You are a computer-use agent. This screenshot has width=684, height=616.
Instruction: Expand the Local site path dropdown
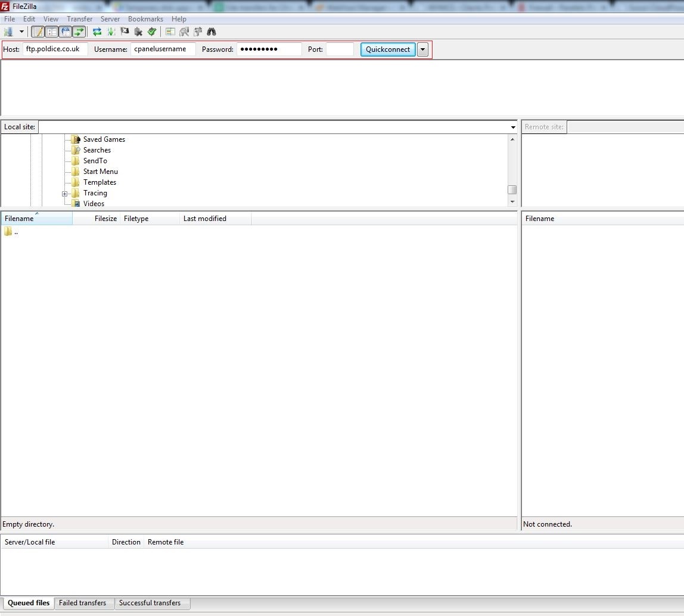513,127
